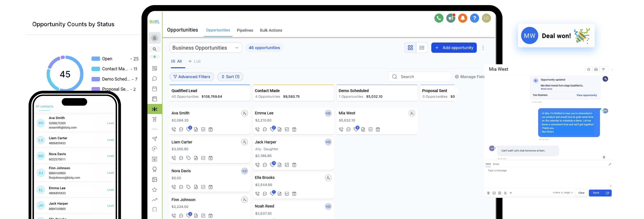Switch to the Pipelines tab
The image size is (644, 219).
pyautogui.click(x=245, y=30)
